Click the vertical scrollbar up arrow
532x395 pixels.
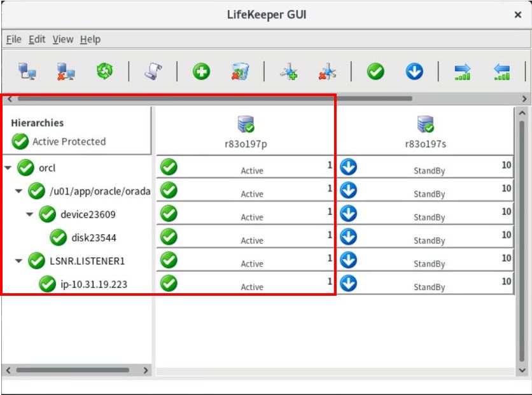pos(522,113)
